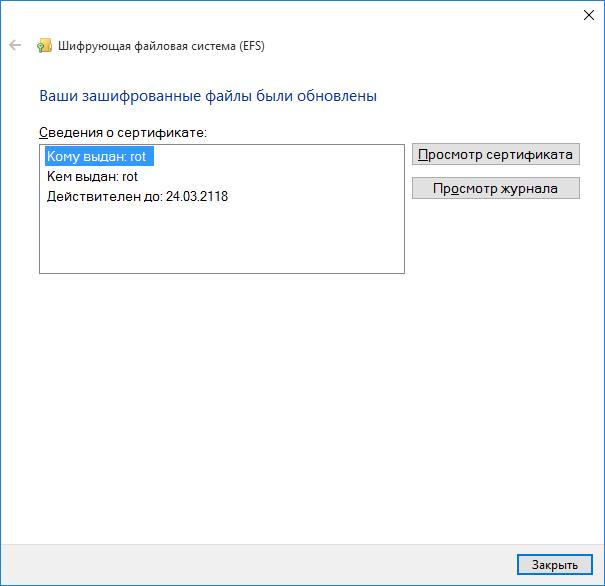Screen dimensions: 605x586
Task: Click the label 'Сведения о сертификате:'
Action: 123,132
